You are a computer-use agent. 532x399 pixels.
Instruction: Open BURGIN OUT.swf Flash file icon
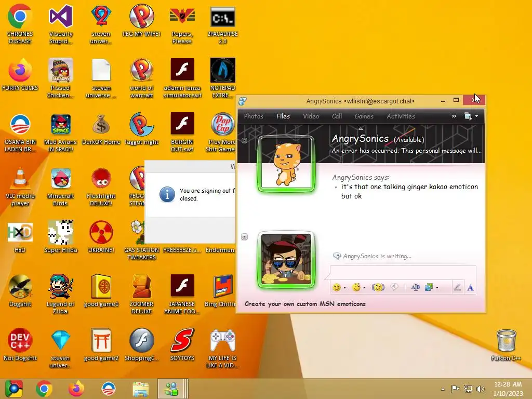click(182, 132)
